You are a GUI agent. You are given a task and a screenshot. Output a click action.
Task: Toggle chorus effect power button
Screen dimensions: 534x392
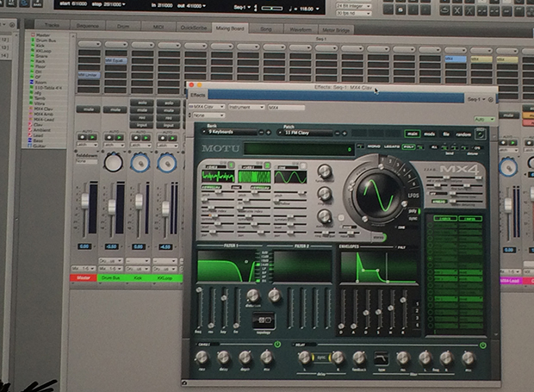click(277, 345)
